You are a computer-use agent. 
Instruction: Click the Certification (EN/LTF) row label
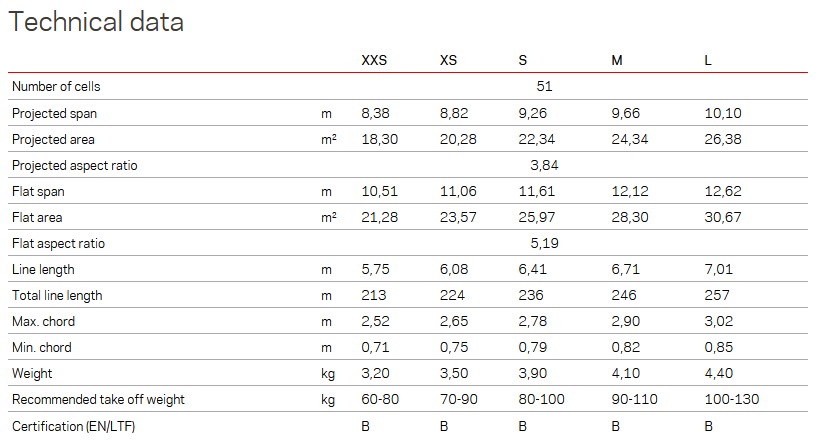(73, 427)
